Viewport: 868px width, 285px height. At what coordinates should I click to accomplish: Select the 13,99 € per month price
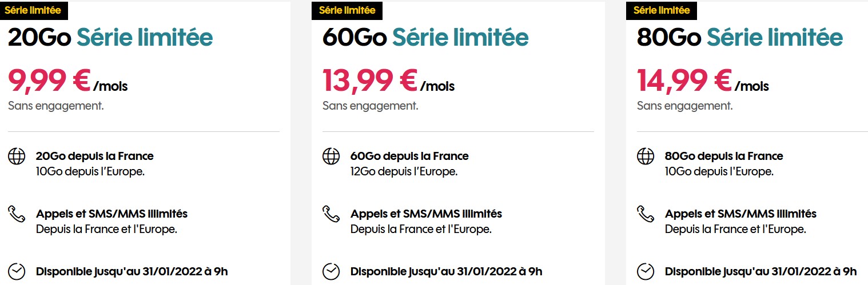388,81
